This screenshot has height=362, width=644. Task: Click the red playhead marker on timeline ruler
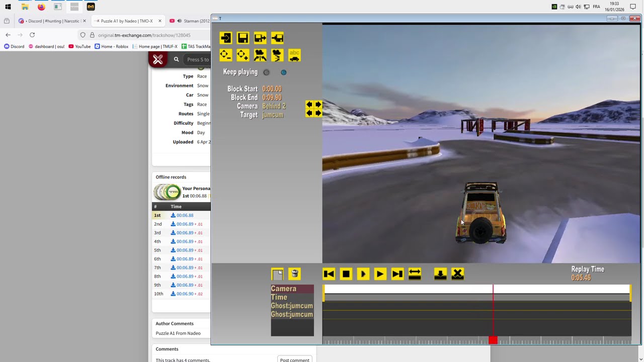point(493,341)
